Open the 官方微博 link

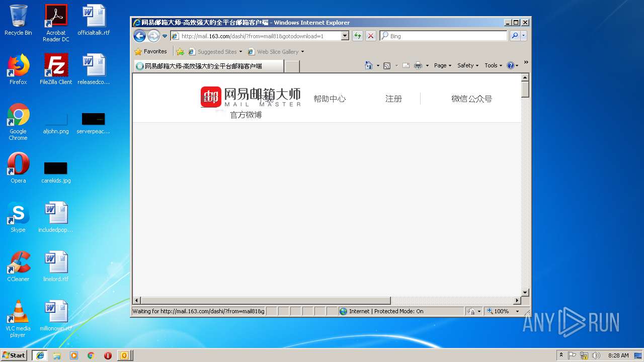246,115
